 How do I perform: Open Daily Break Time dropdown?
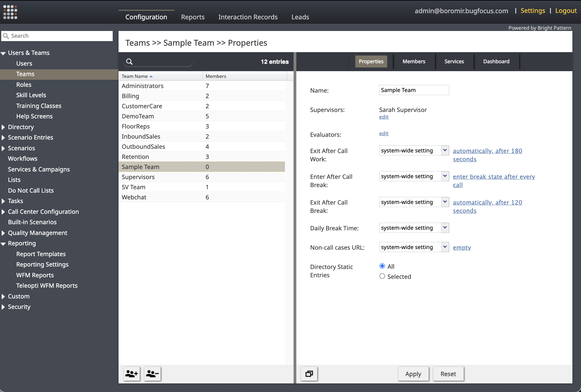point(445,228)
